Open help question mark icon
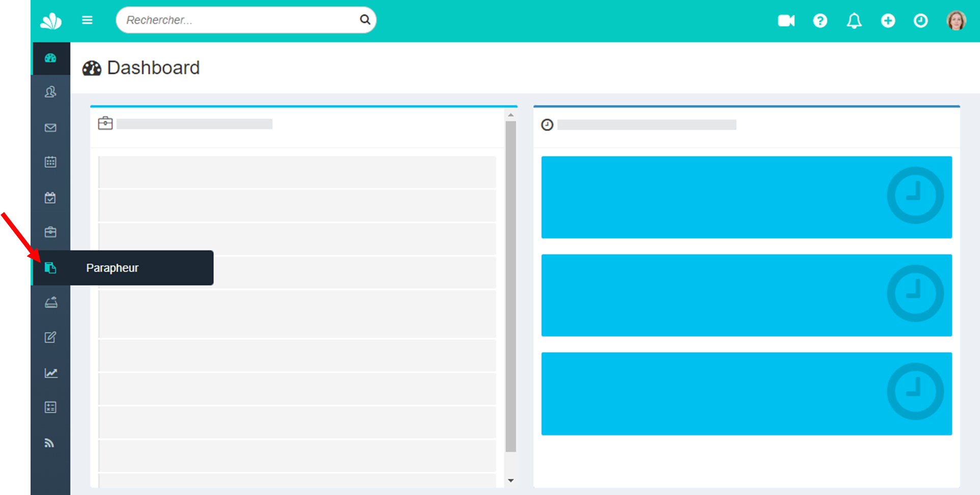 [820, 20]
